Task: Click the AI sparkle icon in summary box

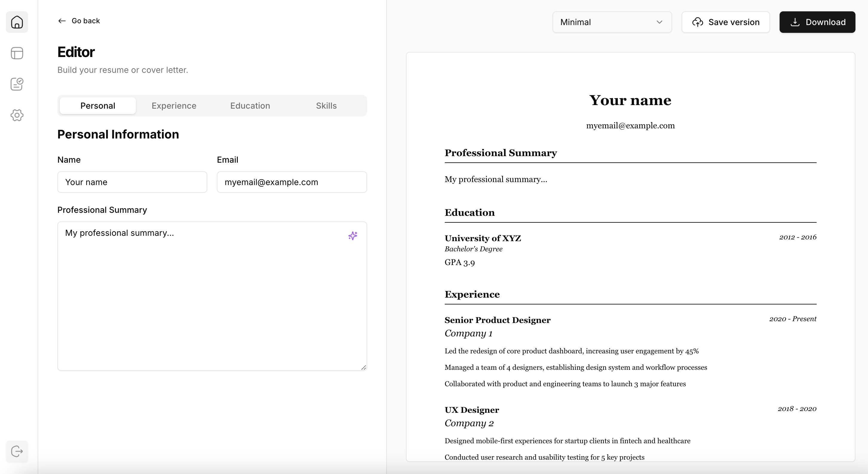Action: 352,236
